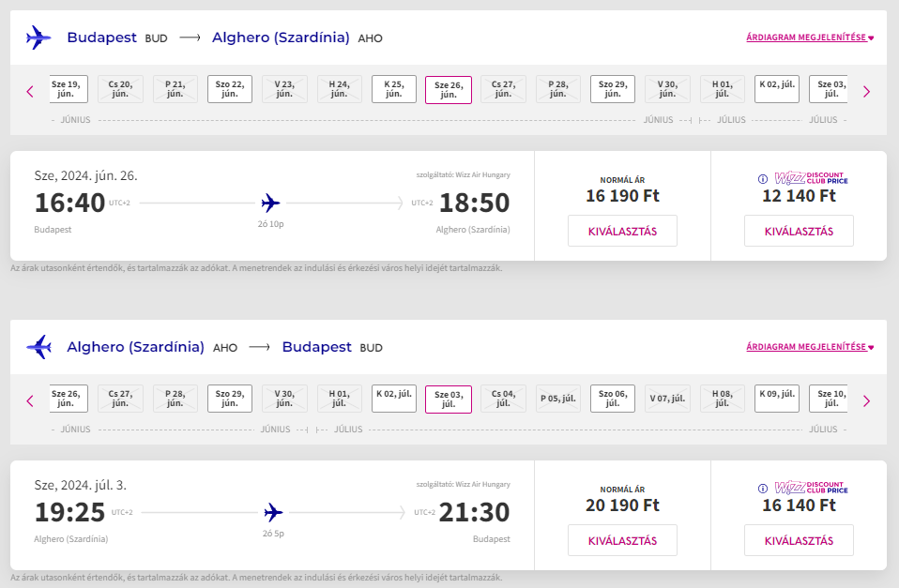This screenshot has width=899, height=588.
Task: Select the return date K 09, júl.
Action: click(777, 399)
